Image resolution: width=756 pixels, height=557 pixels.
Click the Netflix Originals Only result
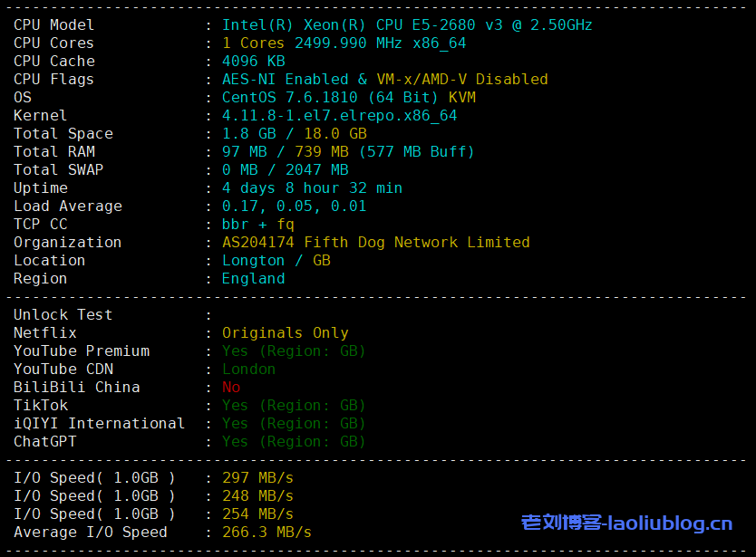click(285, 333)
